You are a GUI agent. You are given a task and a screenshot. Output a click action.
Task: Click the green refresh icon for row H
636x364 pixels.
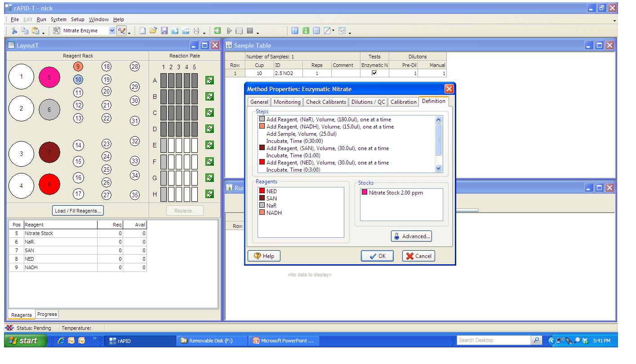[x=209, y=194]
